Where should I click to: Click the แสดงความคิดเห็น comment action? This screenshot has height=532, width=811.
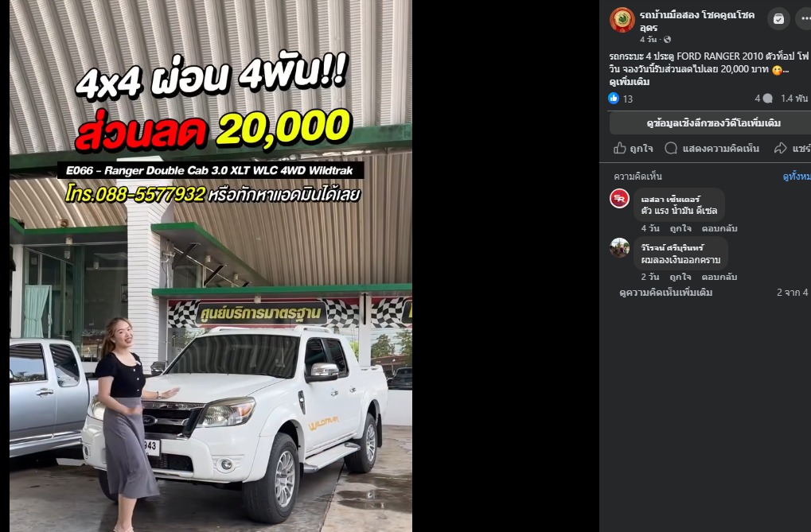[x=712, y=149]
